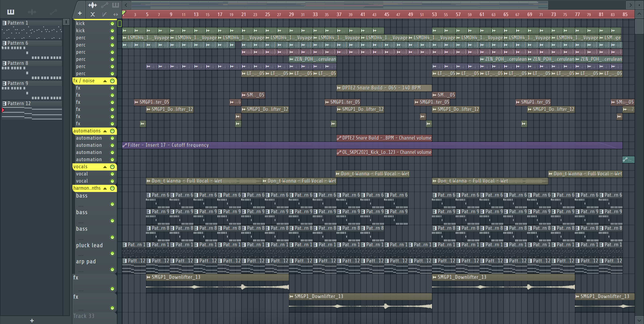Click the pluck lead track name
The width and height of the screenshot is (644, 324).
tap(89, 245)
